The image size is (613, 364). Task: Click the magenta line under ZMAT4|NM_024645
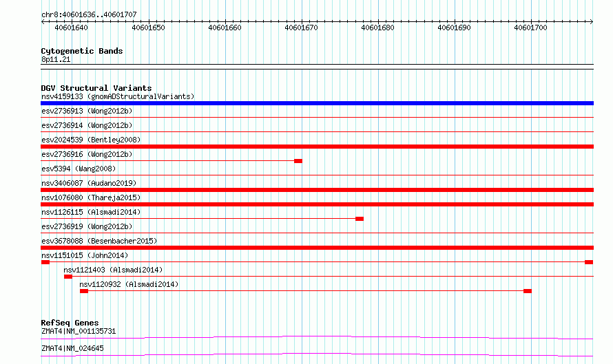317,354
